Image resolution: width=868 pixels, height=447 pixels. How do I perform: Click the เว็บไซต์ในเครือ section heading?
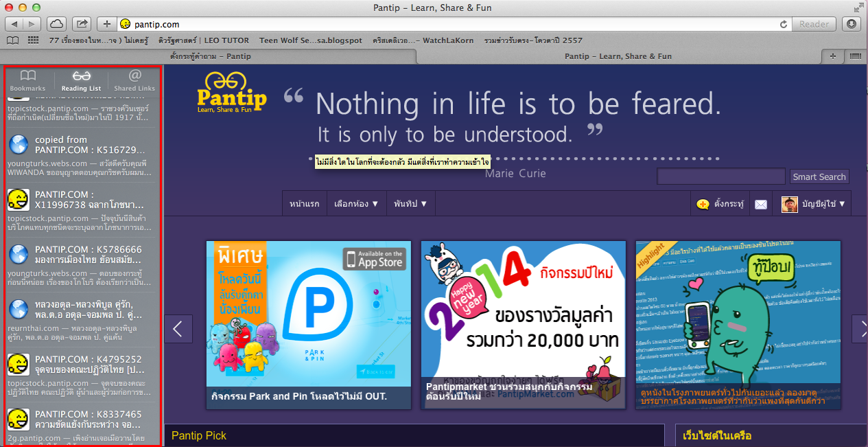tap(717, 435)
